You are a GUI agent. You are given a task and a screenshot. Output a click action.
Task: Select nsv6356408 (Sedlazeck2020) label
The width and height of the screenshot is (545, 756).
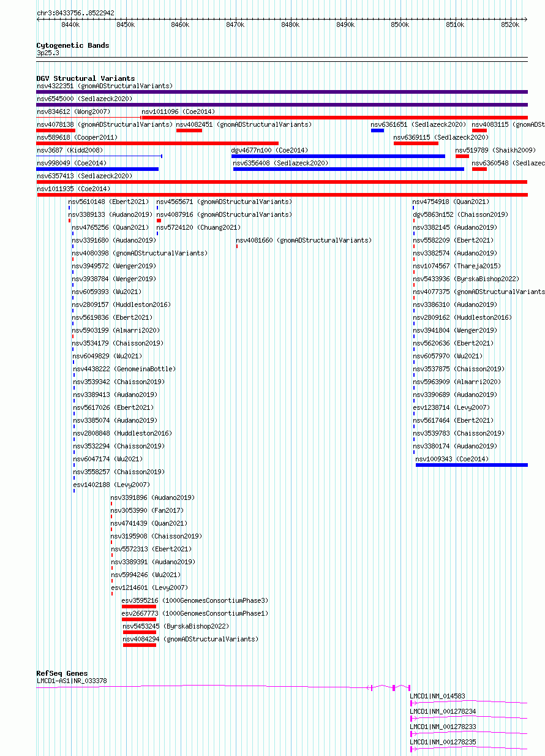click(280, 163)
